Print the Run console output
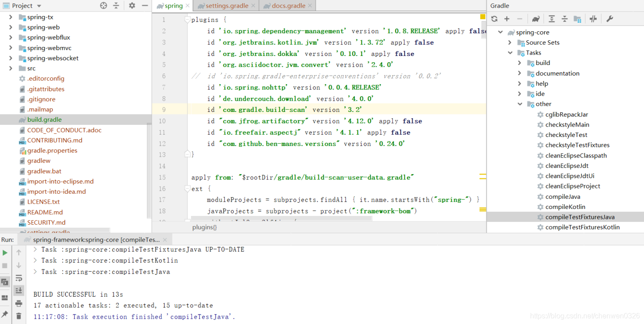 click(19, 303)
